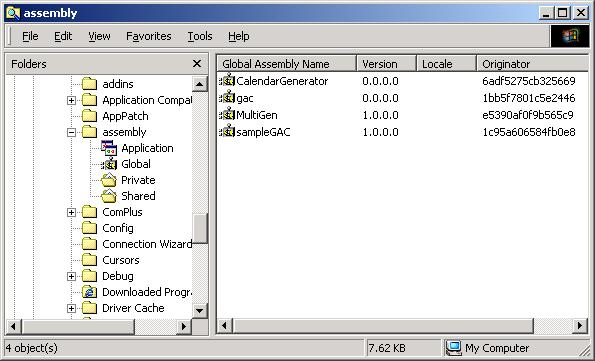The image size is (595, 361).
Task: Click folder tree scroll right arrow
Action: (184, 326)
